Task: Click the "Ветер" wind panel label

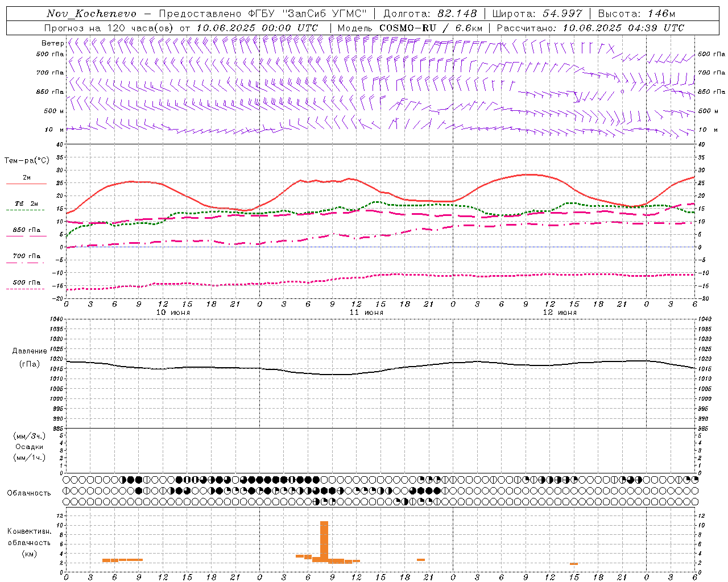Action: tap(52, 43)
